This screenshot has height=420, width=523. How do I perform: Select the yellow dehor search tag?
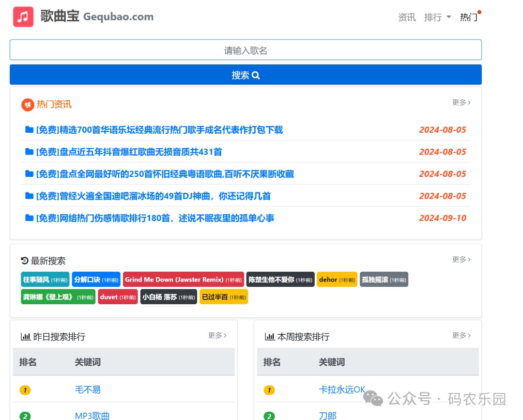click(337, 280)
